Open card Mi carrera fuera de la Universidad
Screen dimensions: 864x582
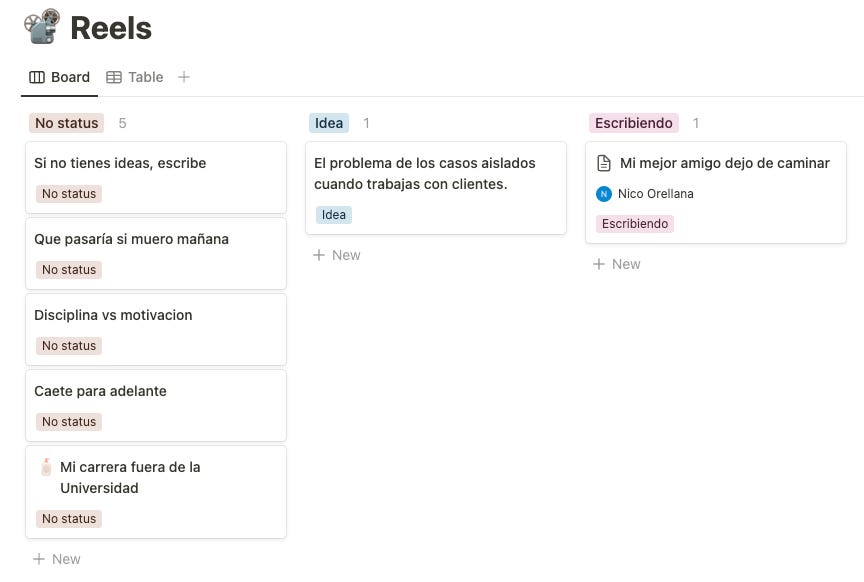[x=156, y=492]
